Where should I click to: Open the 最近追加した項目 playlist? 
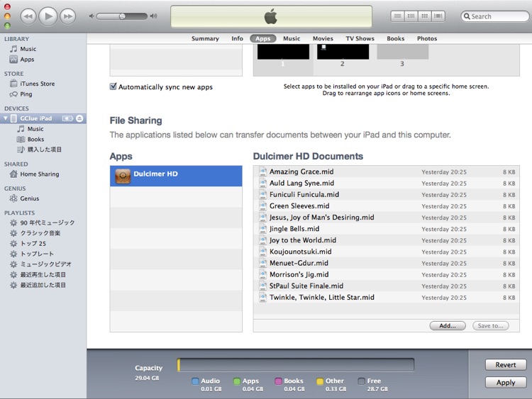pos(43,285)
